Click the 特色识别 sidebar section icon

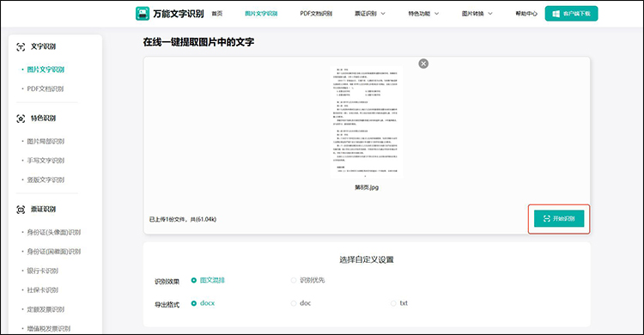pos(21,119)
